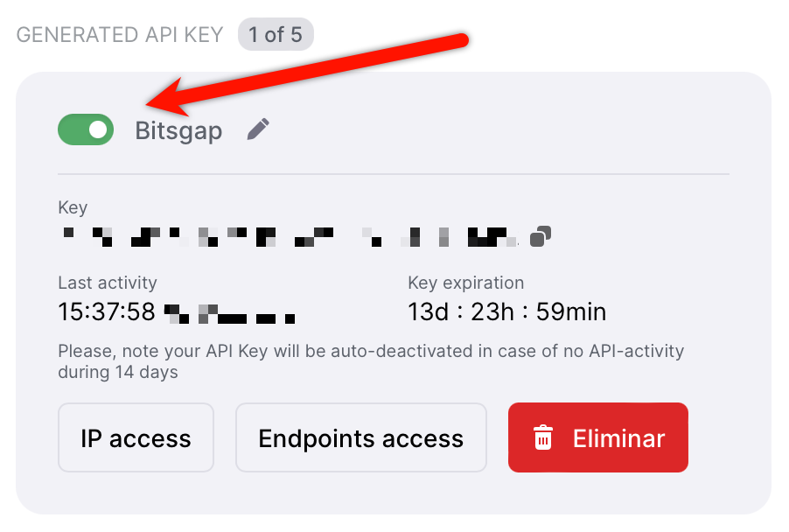Screen dimensions: 789x532
Task: Click the auto-deactivation notice text
Action: click(x=371, y=361)
